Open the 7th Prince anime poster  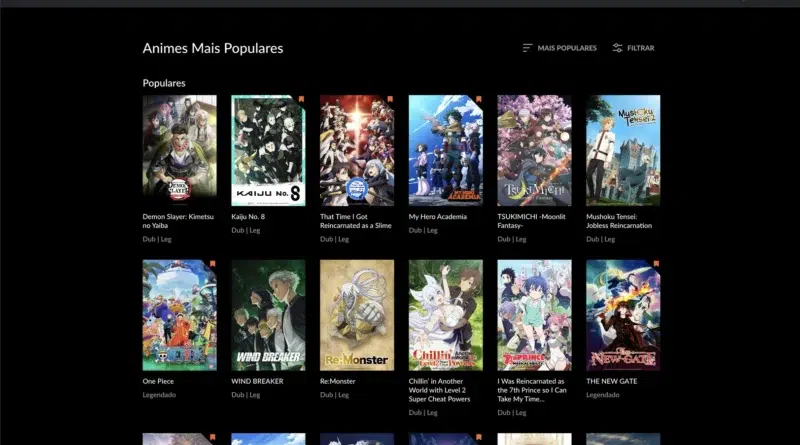click(535, 315)
